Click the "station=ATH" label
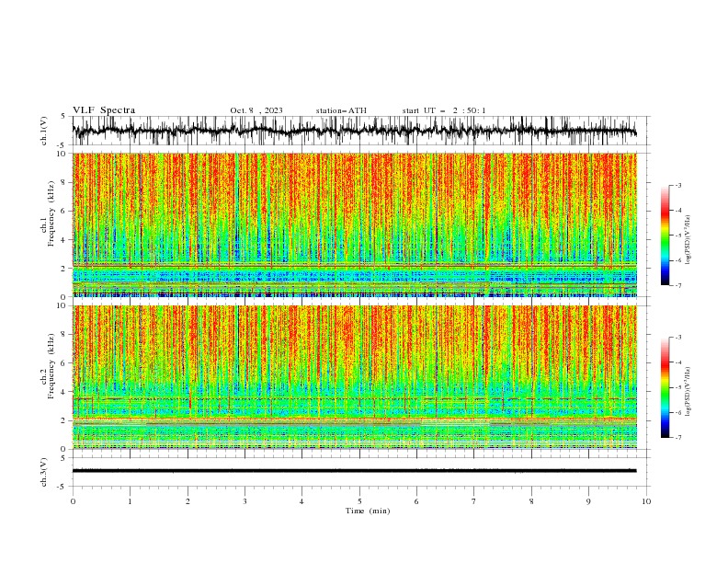The width and height of the screenshot is (728, 563). coord(341,110)
